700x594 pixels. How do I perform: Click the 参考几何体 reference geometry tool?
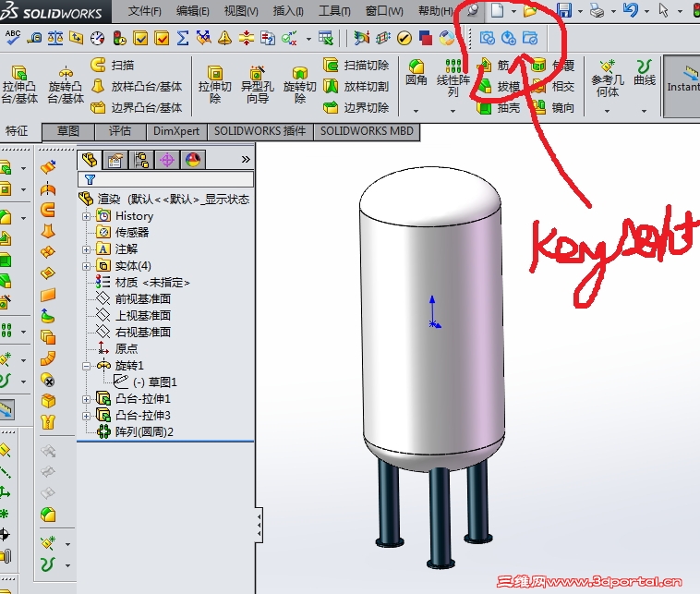pyautogui.click(x=607, y=79)
